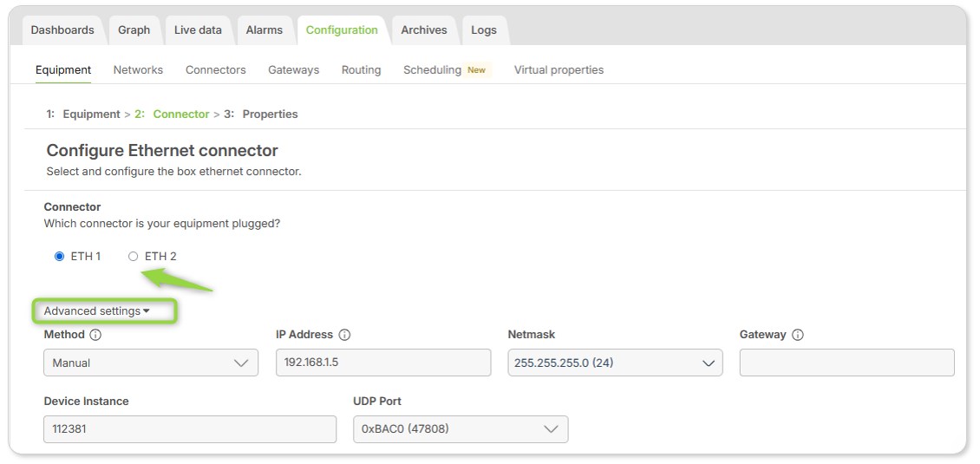Click step 2 Connector breadcrumb
Image resolution: width=980 pixels, height=464 pixels.
(172, 114)
